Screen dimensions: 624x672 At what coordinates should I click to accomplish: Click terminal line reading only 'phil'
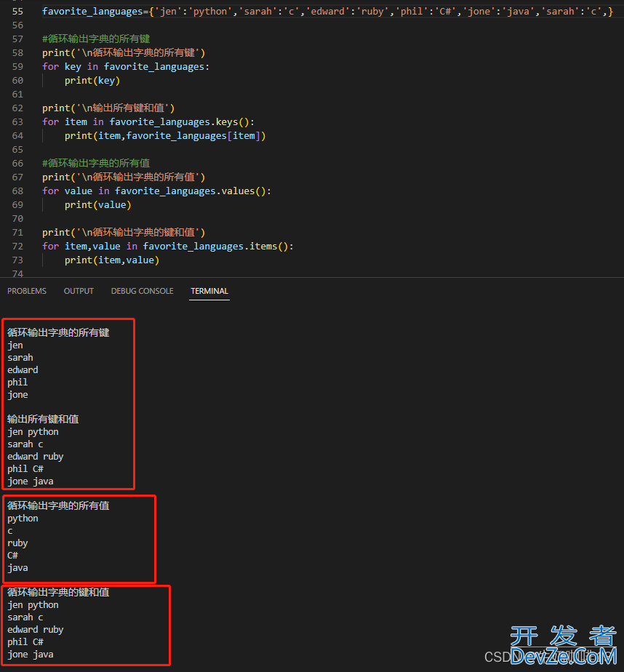click(17, 383)
